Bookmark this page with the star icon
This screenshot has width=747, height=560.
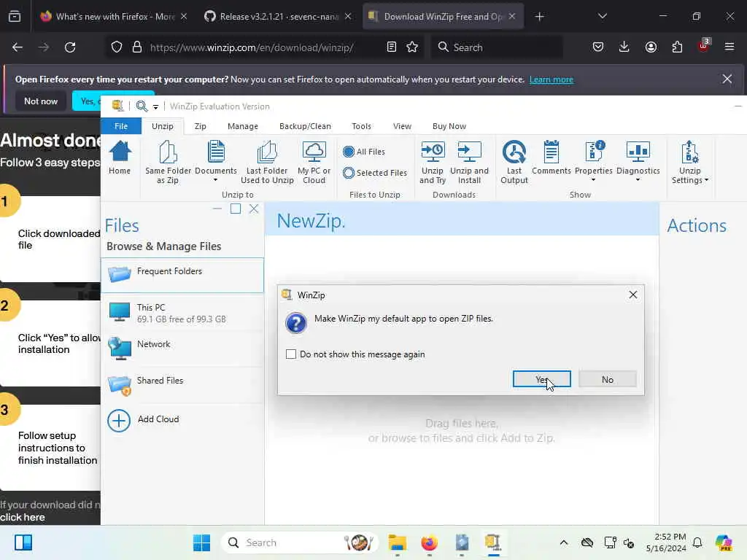pos(412,47)
